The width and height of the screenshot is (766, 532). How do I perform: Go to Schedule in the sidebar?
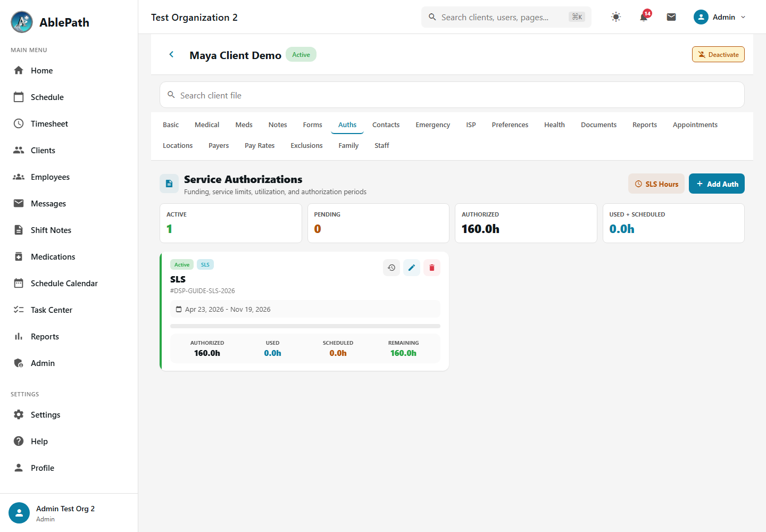coord(69,97)
